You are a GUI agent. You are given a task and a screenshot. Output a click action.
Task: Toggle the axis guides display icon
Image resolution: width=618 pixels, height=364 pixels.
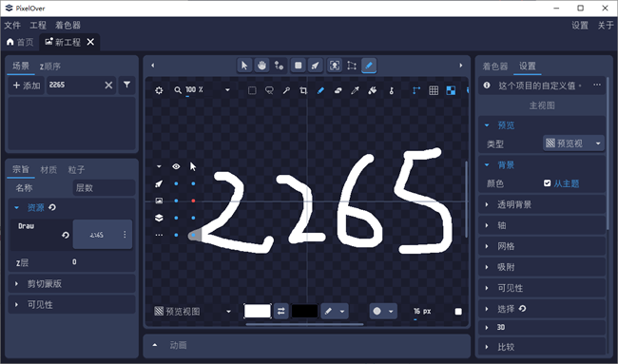coord(416,90)
